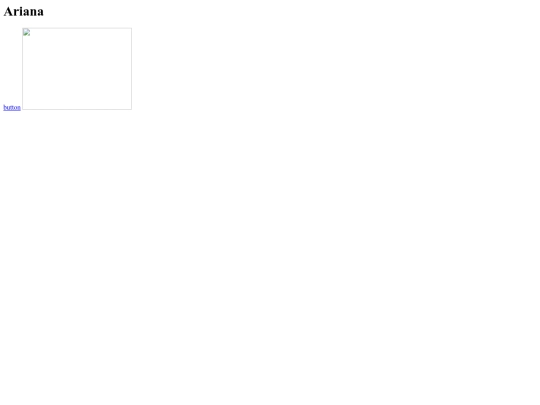
Task: Click the missing-picture icon in the frame corner
Action: pyautogui.click(x=27, y=33)
